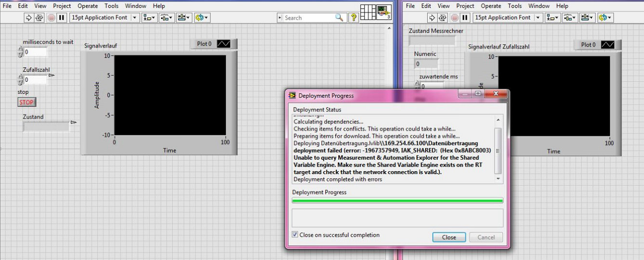The image size is (644, 260).
Task: Open the Distribute Objects menu in left VI
Action: (166, 18)
